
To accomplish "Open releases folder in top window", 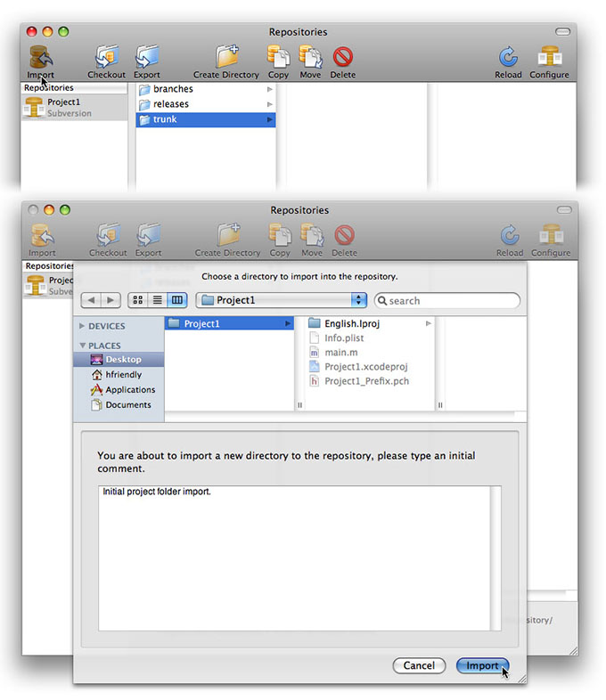I will (206, 104).
